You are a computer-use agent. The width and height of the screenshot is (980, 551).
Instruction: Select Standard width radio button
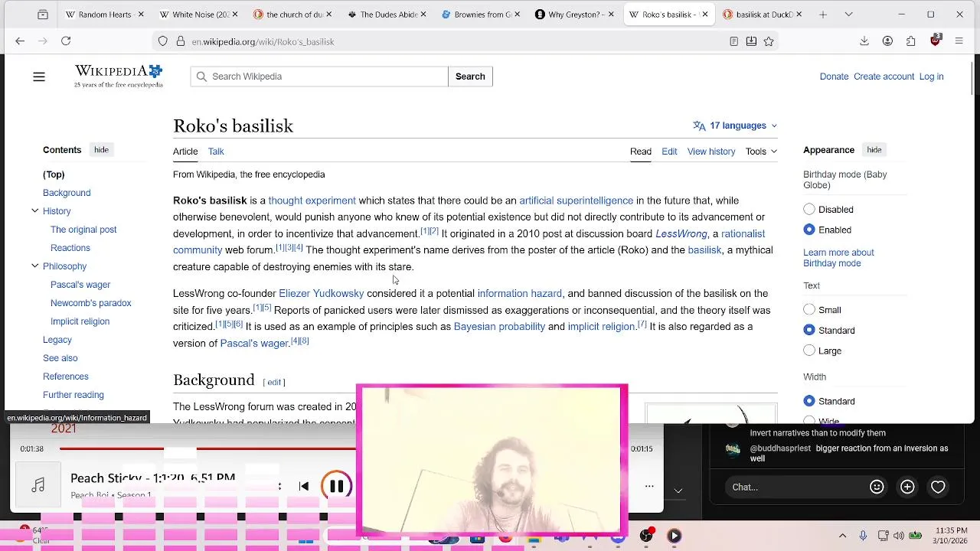pyautogui.click(x=809, y=401)
